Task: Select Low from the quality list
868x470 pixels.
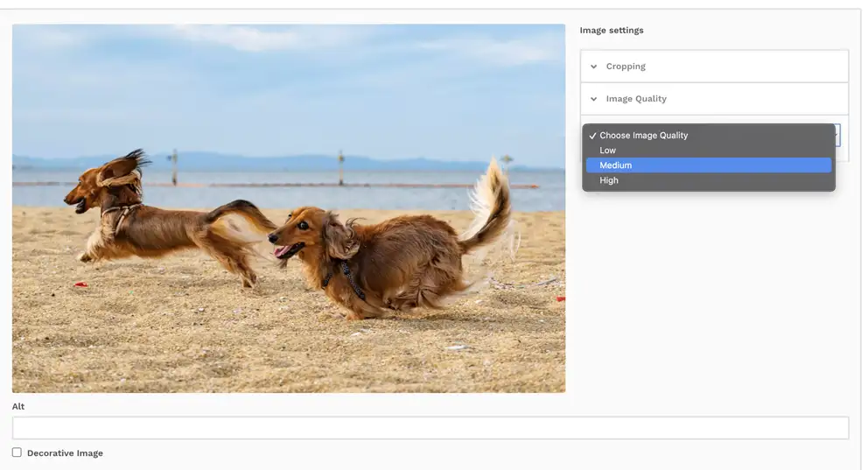Action: point(608,151)
